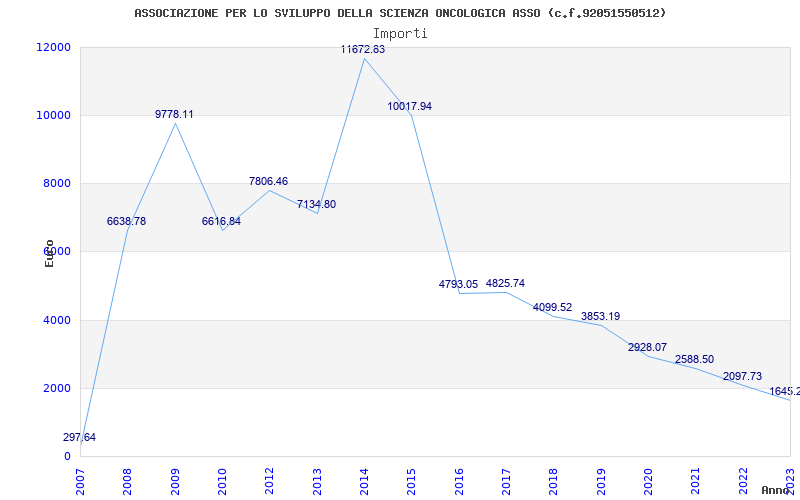
Task: Select the y-axis tick label 0
Action: (x=67, y=456)
